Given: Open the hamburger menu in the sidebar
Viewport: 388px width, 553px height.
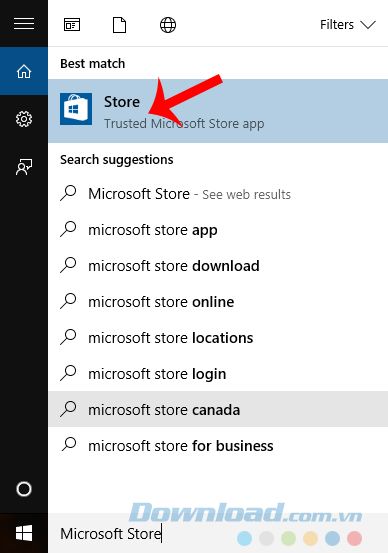Looking at the screenshot, I should [x=24, y=24].
